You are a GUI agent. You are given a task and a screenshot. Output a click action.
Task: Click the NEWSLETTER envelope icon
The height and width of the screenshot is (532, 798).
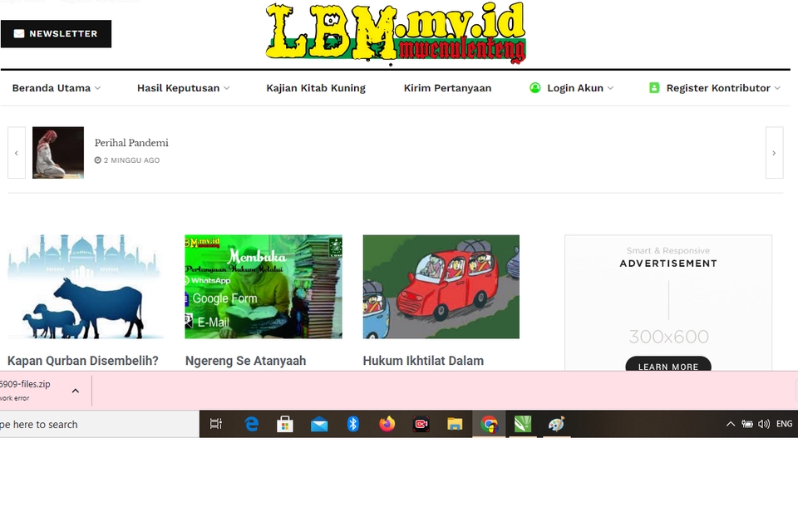18,33
